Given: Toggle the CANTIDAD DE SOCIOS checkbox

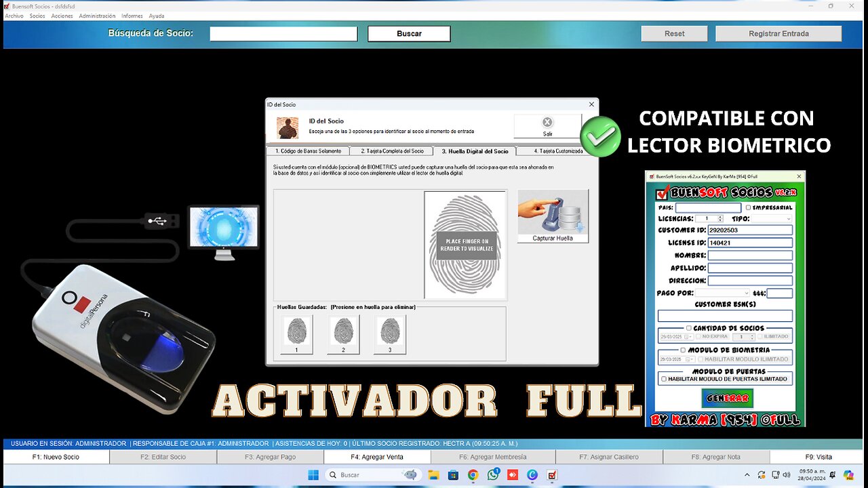Looking at the screenshot, I should pos(688,328).
